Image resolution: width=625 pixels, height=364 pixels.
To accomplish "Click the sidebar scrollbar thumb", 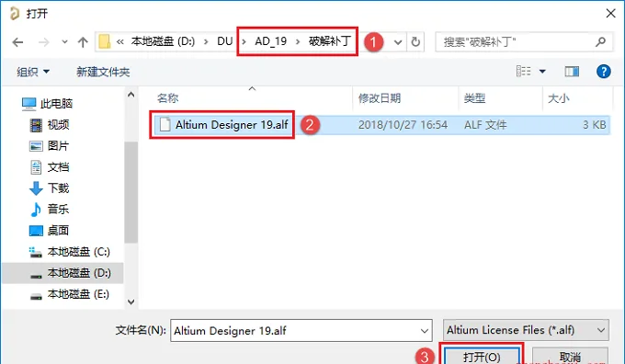I will (x=131, y=192).
